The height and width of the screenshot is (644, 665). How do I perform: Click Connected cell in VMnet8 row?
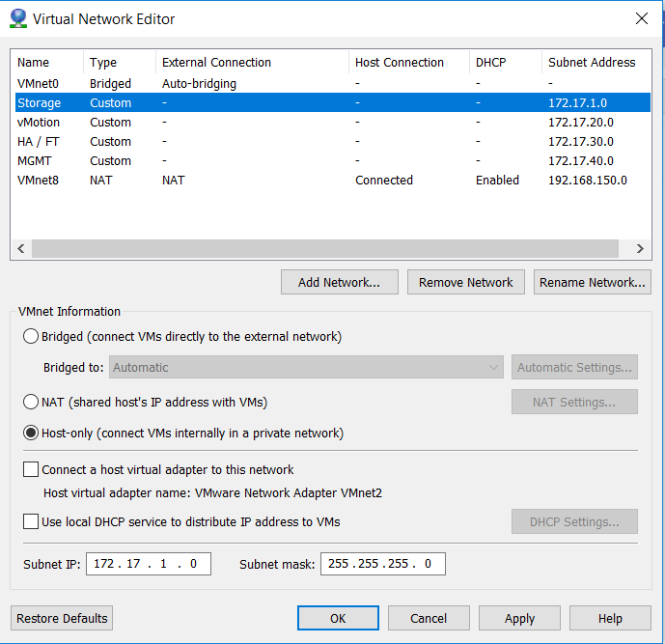384,180
